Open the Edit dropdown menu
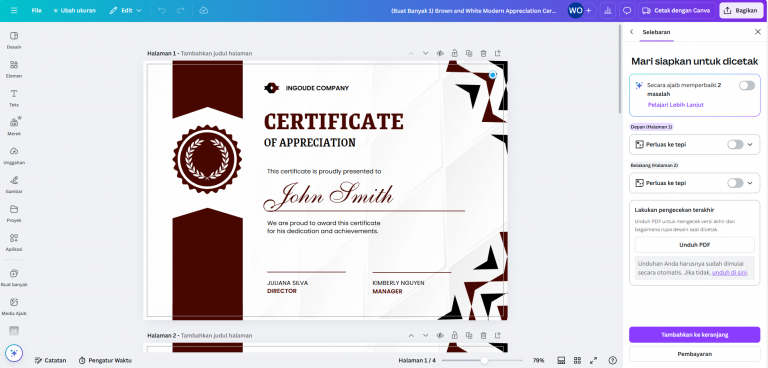 pos(125,10)
